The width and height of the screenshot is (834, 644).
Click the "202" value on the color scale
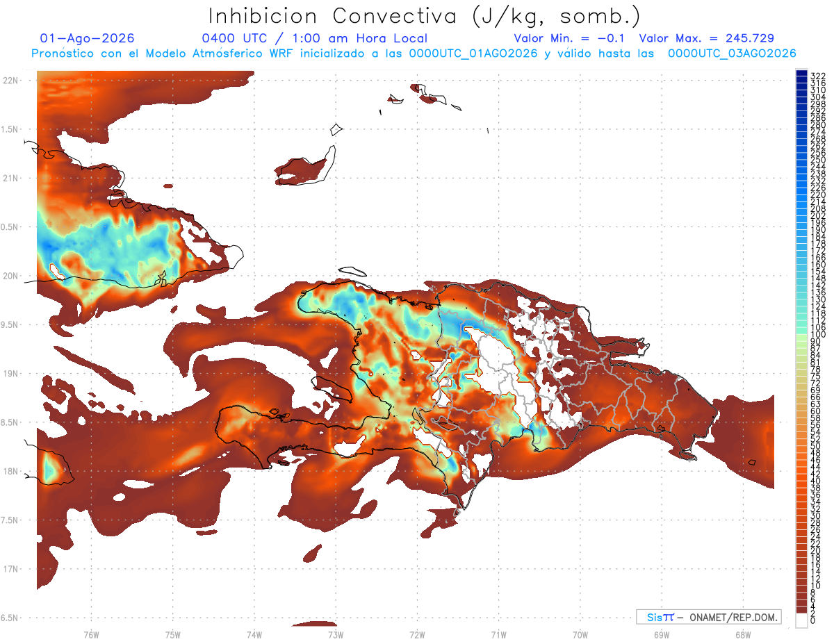(817, 215)
